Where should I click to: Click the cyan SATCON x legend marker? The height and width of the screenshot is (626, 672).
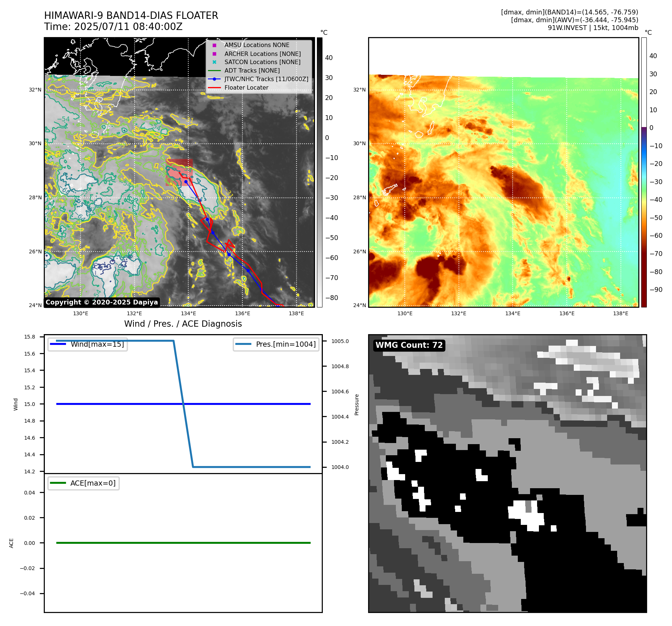(214, 62)
